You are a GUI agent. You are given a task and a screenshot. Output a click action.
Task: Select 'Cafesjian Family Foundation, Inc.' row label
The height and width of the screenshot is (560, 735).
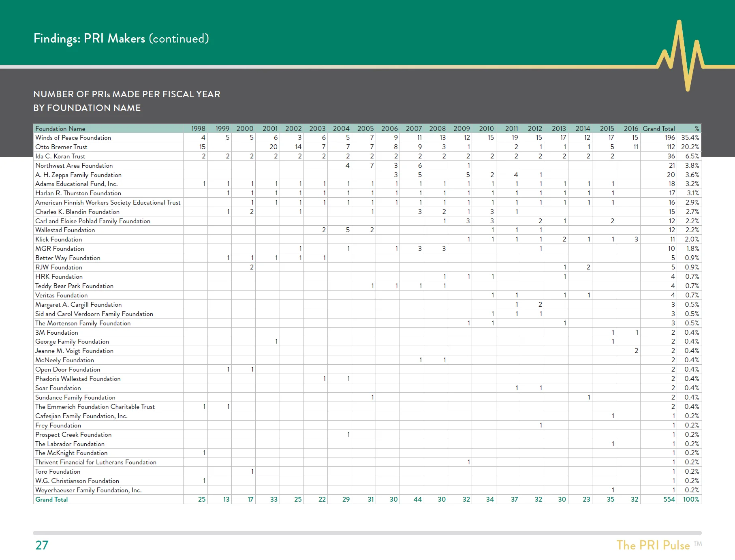click(x=81, y=416)
